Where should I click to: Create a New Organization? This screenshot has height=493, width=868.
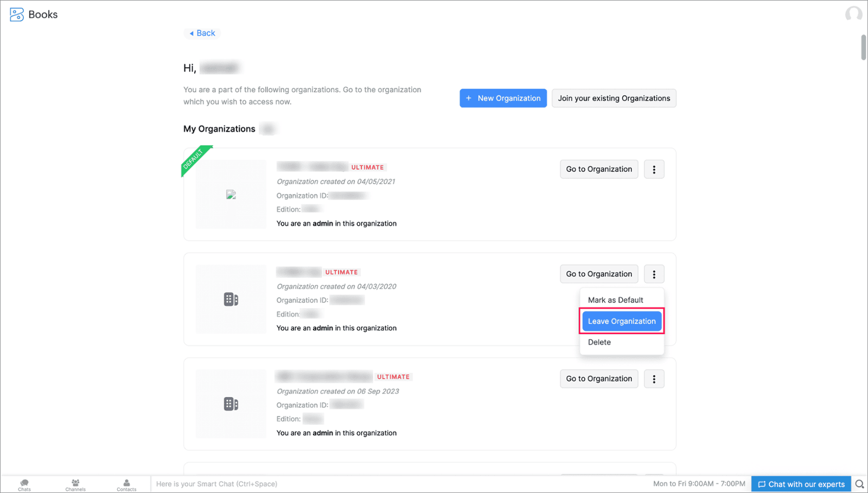[503, 98]
